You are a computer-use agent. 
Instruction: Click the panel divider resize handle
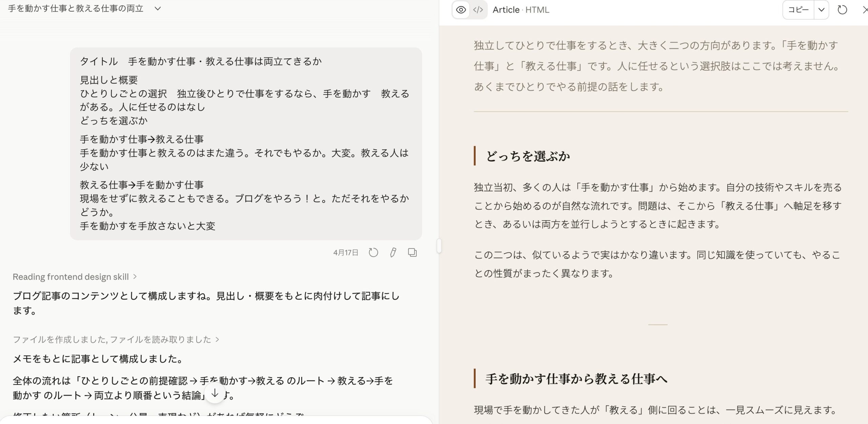(x=439, y=246)
